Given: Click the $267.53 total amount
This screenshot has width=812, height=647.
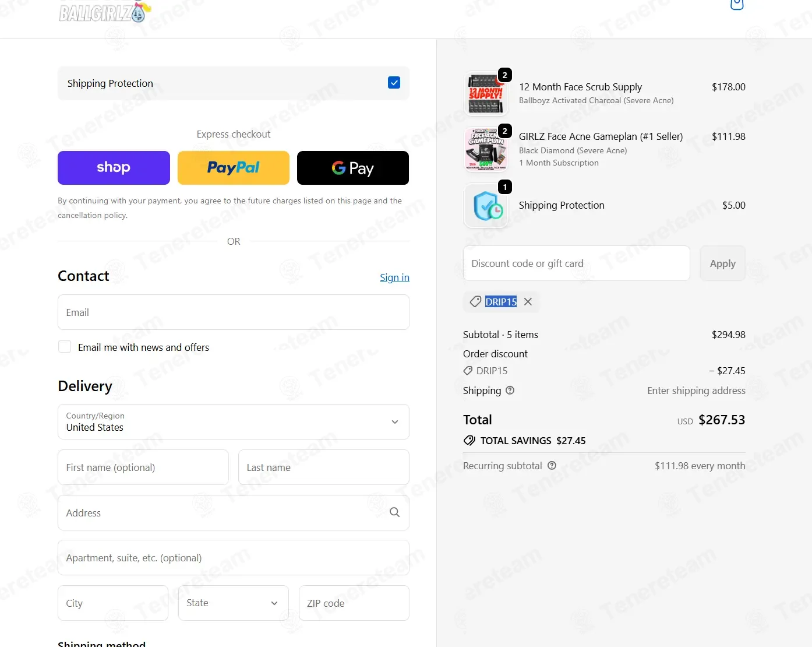Looking at the screenshot, I should [722, 420].
